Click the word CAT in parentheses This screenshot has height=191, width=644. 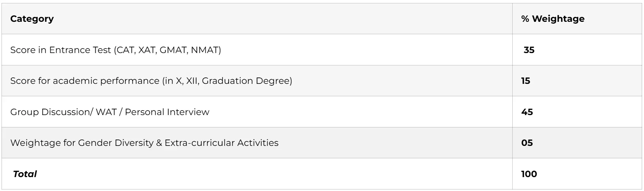point(125,50)
